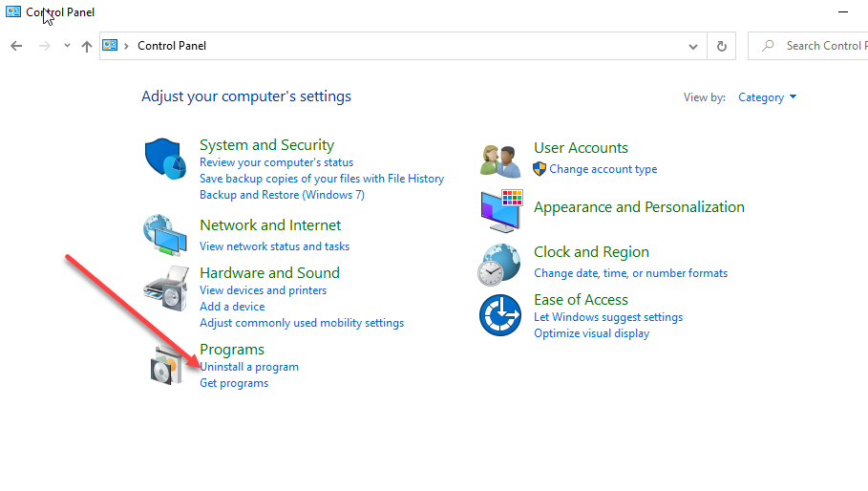Click the Control Panel breadcrumb in address bar
868x491 pixels.
[172, 46]
